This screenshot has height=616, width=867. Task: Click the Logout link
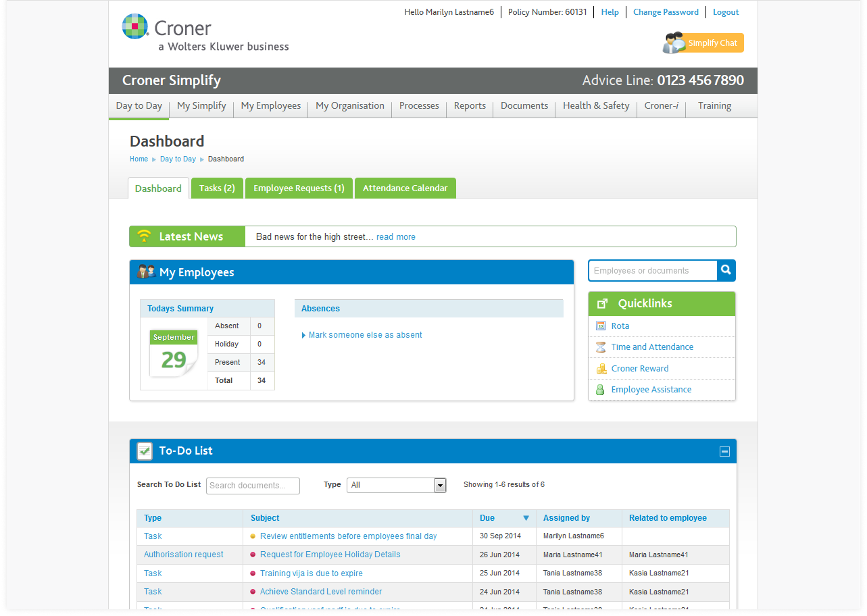click(x=726, y=12)
